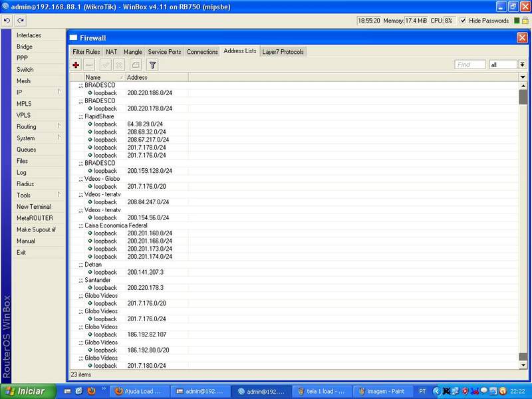
Task: Toggle the Hide Passwords checkbox
Action: point(463,21)
